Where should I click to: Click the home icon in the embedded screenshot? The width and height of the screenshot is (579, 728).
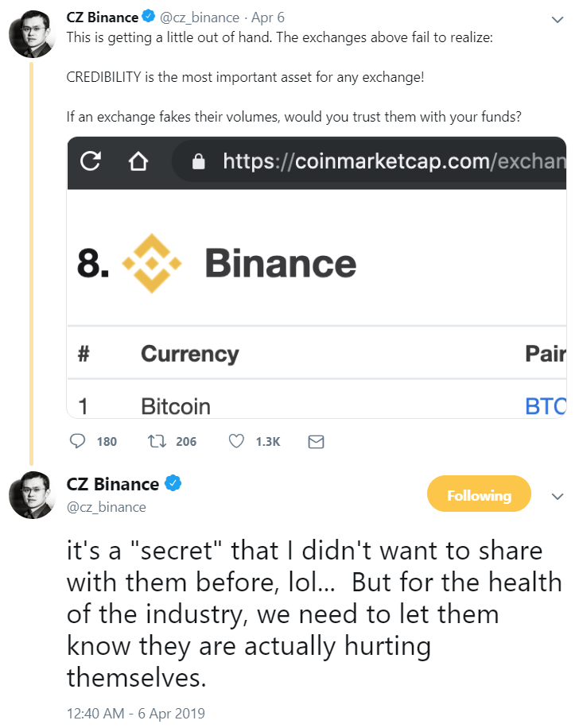[138, 161]
